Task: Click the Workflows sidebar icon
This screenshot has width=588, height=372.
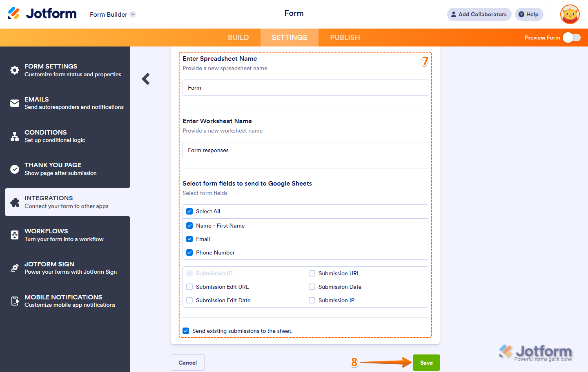Action: (15, 235)
